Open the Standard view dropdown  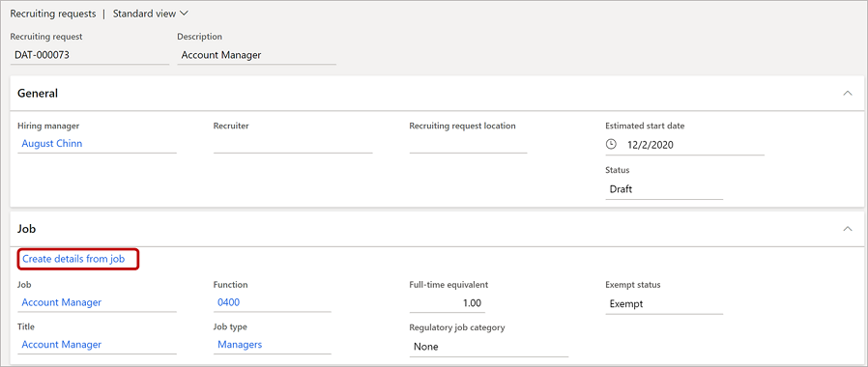pos(151,14)
